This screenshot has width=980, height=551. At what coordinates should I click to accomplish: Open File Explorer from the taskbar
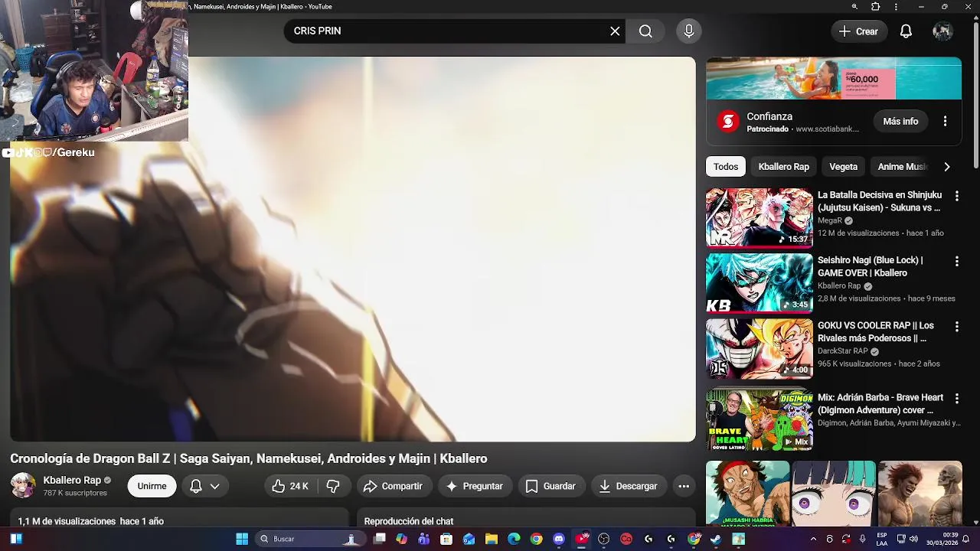point(492,539)
